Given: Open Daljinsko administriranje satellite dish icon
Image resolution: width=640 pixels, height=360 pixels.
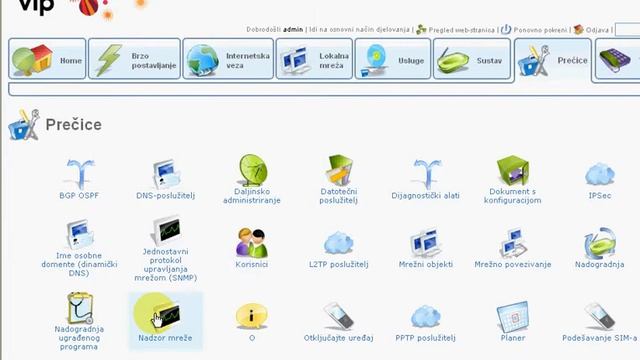Looking at the screenshot, I should [252, 170].
